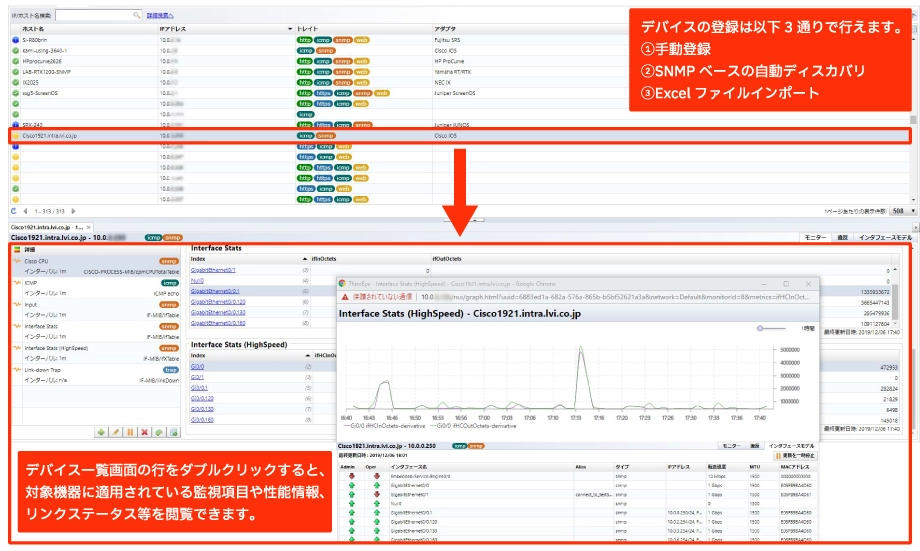
Task: Click the green status icon of IX2025 row
Action: 15,82
